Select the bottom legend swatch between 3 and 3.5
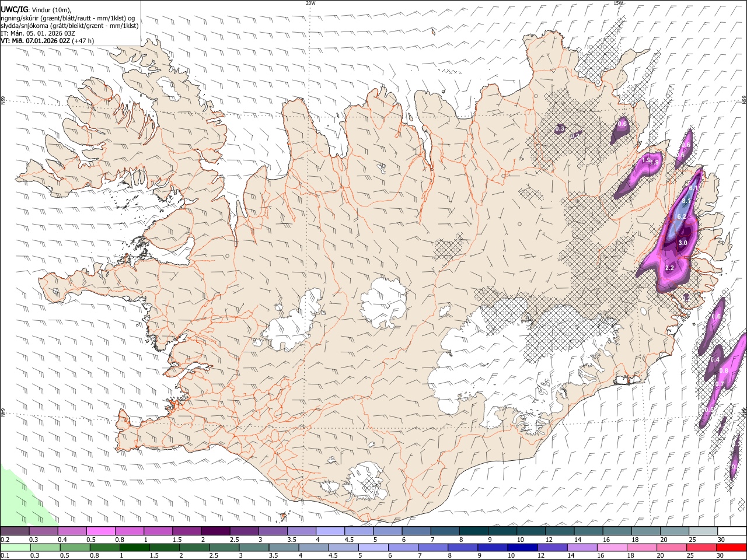Viewport: 747px width, 560px height. pos(254,547)
